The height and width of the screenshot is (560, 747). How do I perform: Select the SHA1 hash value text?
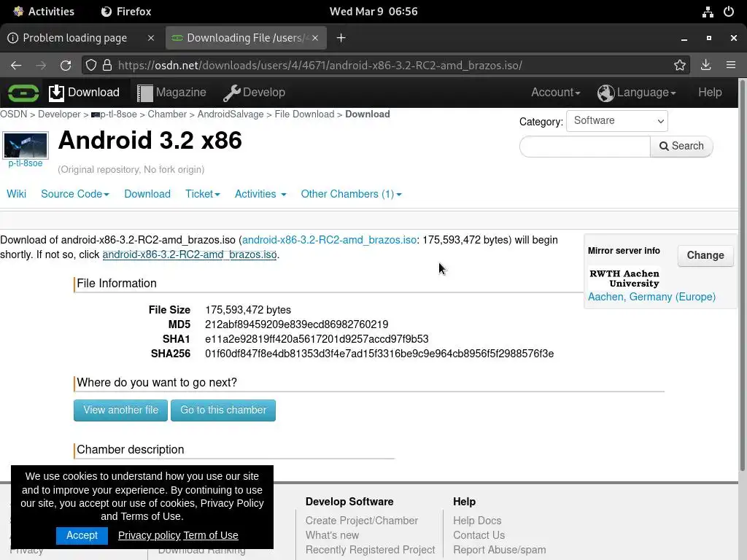317,339
